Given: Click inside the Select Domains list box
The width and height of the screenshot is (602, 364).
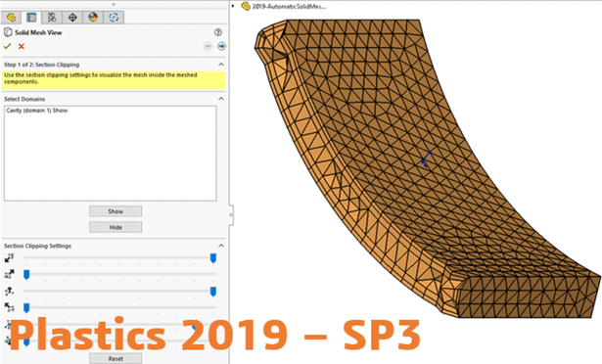Looking at the screenshot, I should (111, 154).
